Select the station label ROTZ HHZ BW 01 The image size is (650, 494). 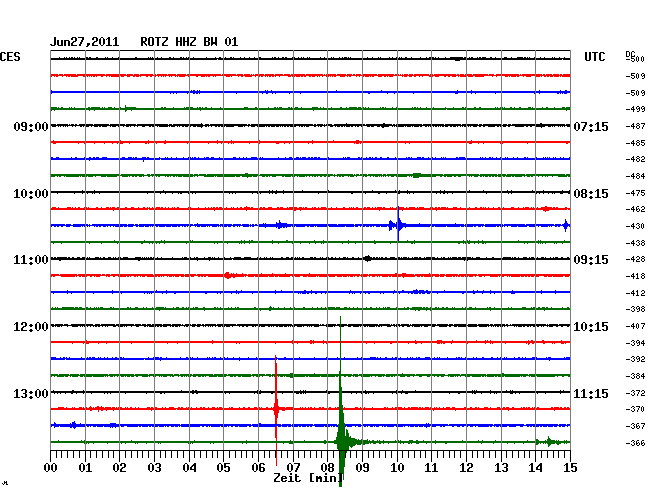(189, 42)
